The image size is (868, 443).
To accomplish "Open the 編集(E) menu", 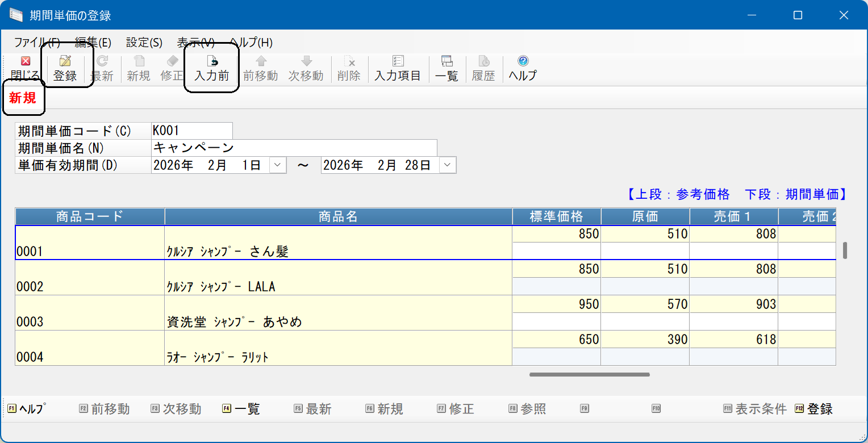I will coord(93,43).
